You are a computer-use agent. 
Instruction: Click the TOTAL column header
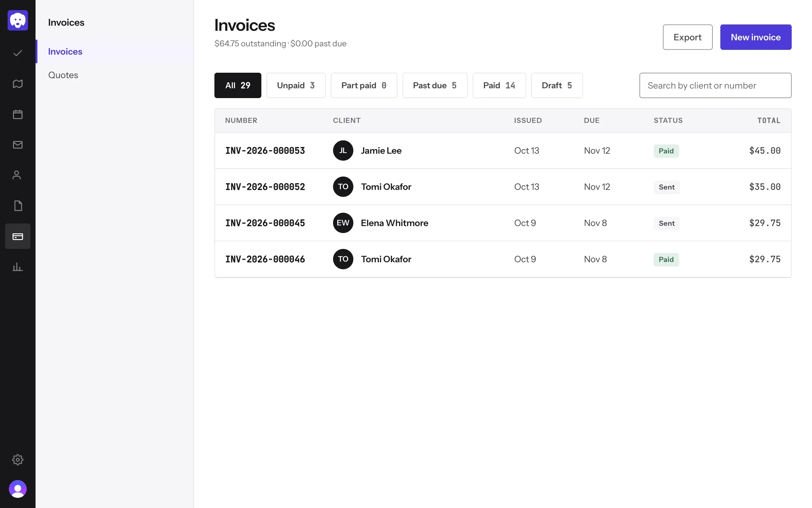[769, 120]
